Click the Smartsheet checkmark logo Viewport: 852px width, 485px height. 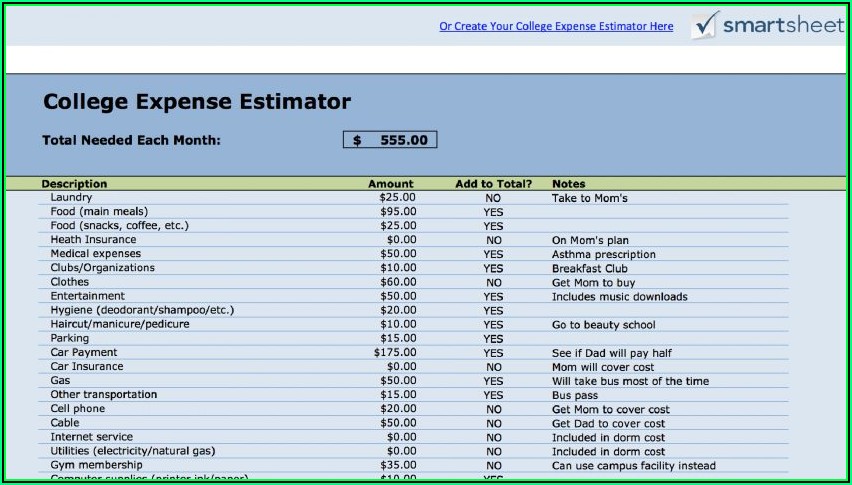(705, 24)
